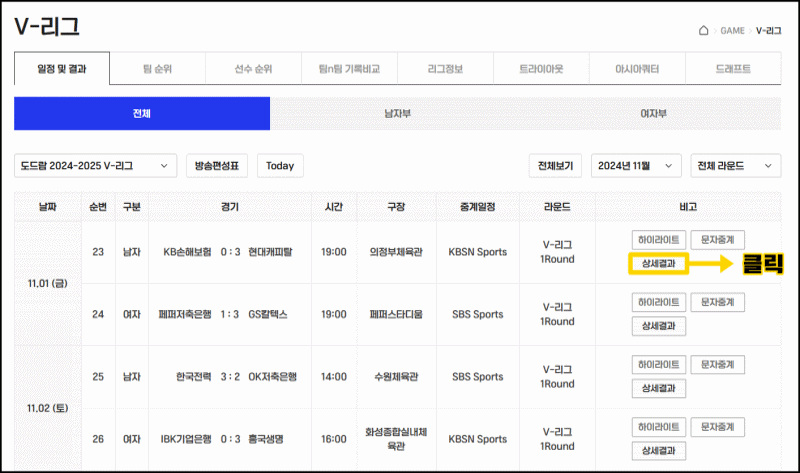Viewport: 800px width, 473px height.
Task: Click the 방송편성표 button
Action: click(217, 166)
